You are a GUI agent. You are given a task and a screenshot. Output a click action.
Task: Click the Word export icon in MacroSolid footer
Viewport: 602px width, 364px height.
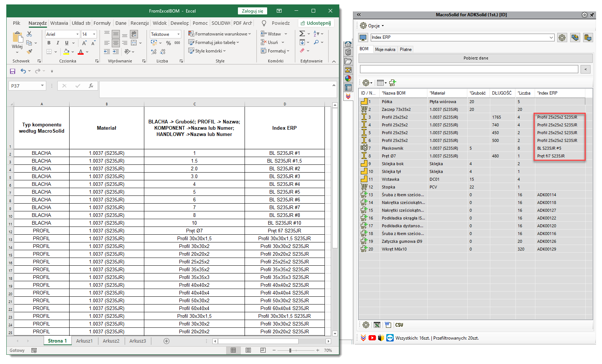click(x=388, y=325)
